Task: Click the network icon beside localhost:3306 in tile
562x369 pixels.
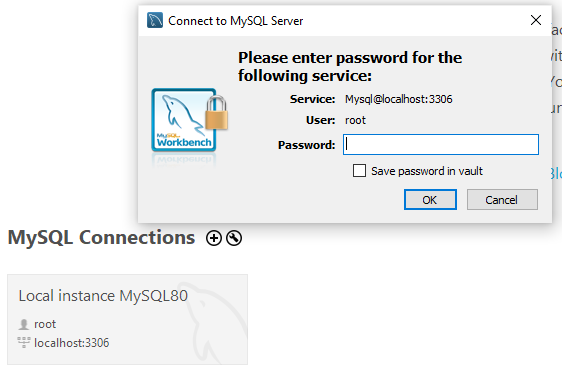Action: [x=24, y=342]
